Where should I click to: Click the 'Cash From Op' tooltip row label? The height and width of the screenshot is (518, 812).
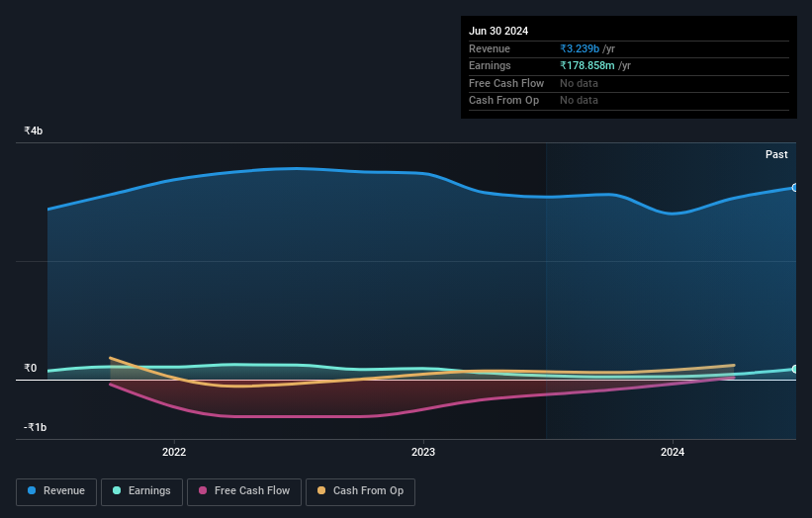click(503, 101)
